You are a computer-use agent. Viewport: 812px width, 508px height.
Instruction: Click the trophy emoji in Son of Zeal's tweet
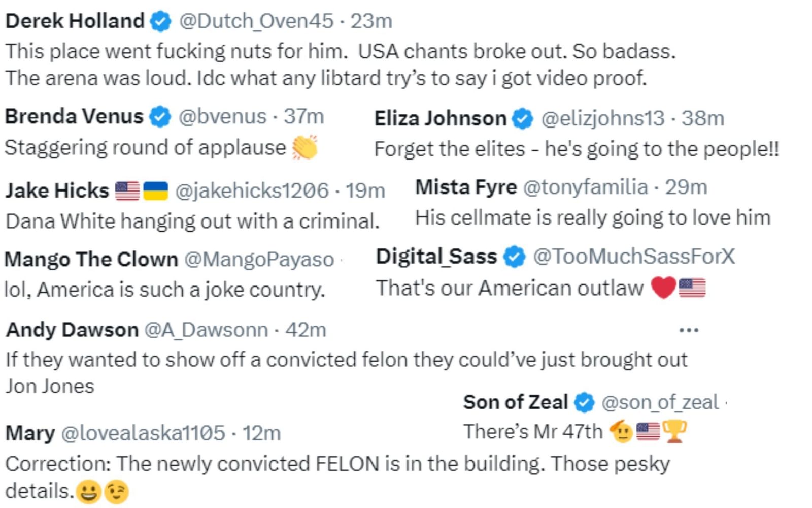[x=674, y=431]
